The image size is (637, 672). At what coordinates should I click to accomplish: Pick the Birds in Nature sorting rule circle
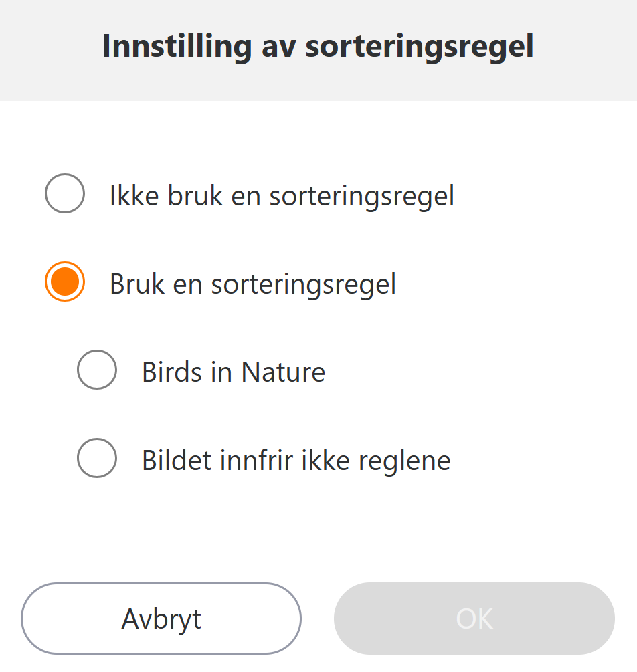click(x=97, y=370)
